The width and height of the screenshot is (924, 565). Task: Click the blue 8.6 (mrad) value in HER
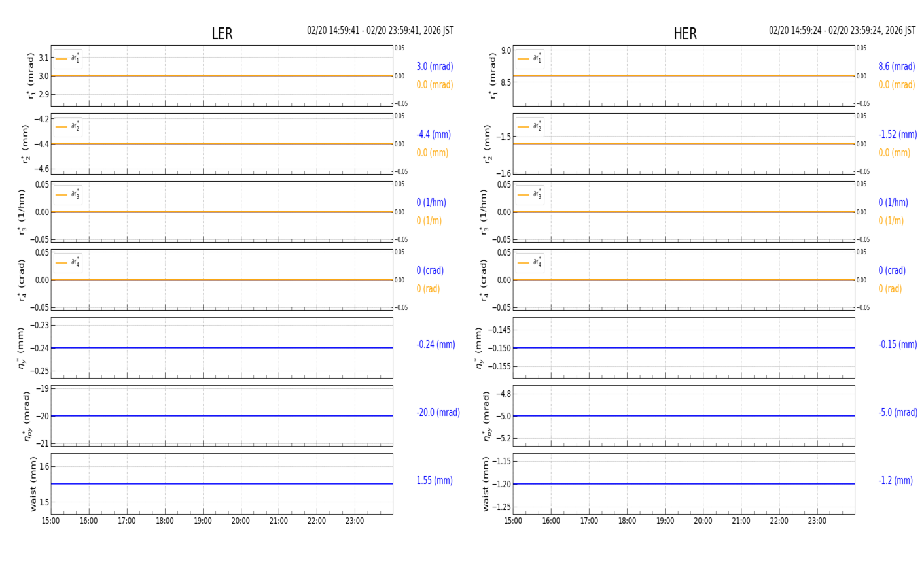897,67
